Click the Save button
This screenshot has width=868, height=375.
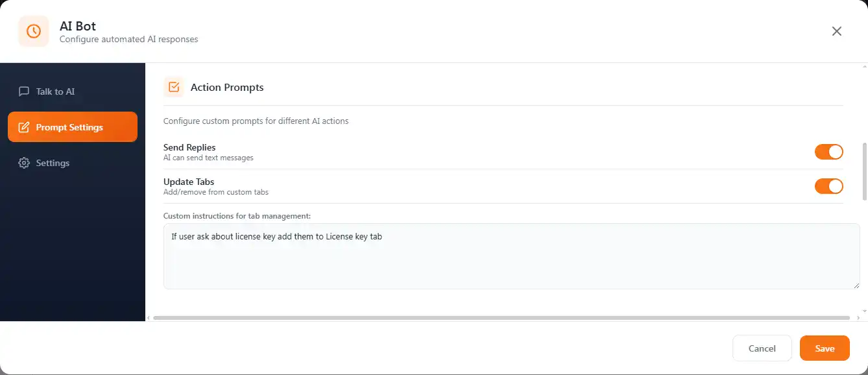[x=825, y=348]
